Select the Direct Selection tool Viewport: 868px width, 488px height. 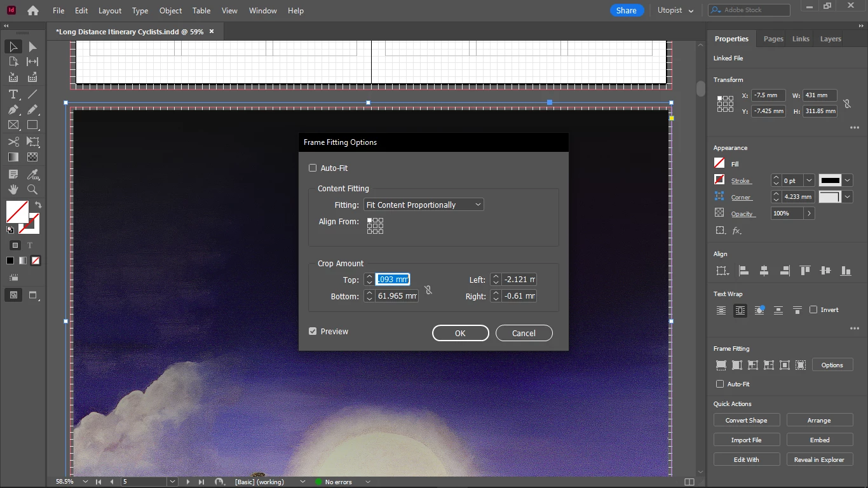[32, 46]
